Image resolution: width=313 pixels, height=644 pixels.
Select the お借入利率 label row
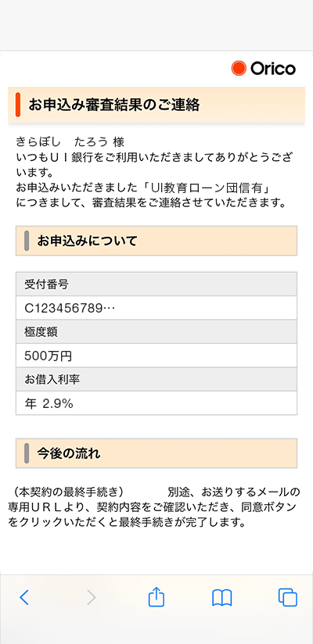156,379
